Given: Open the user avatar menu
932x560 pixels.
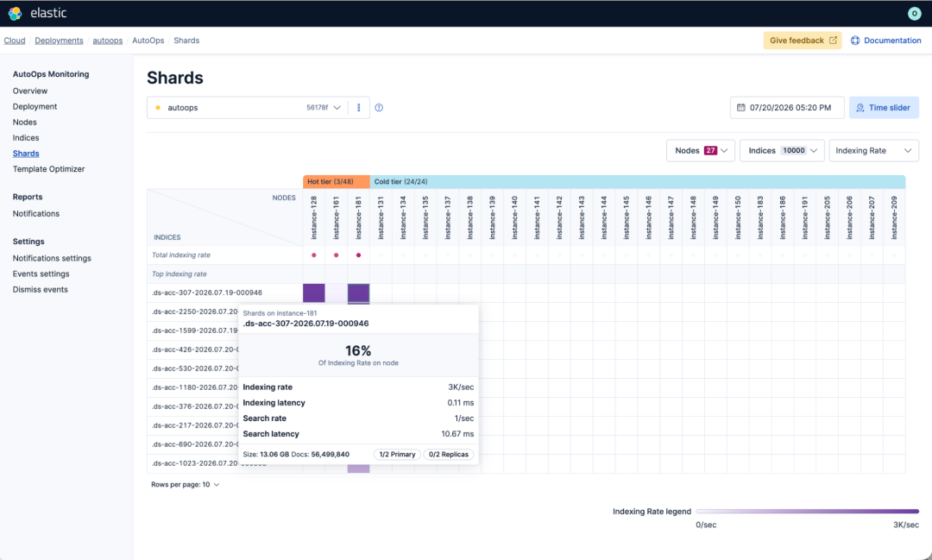Looking at the screenshot, I should click(x=914, y=13).
